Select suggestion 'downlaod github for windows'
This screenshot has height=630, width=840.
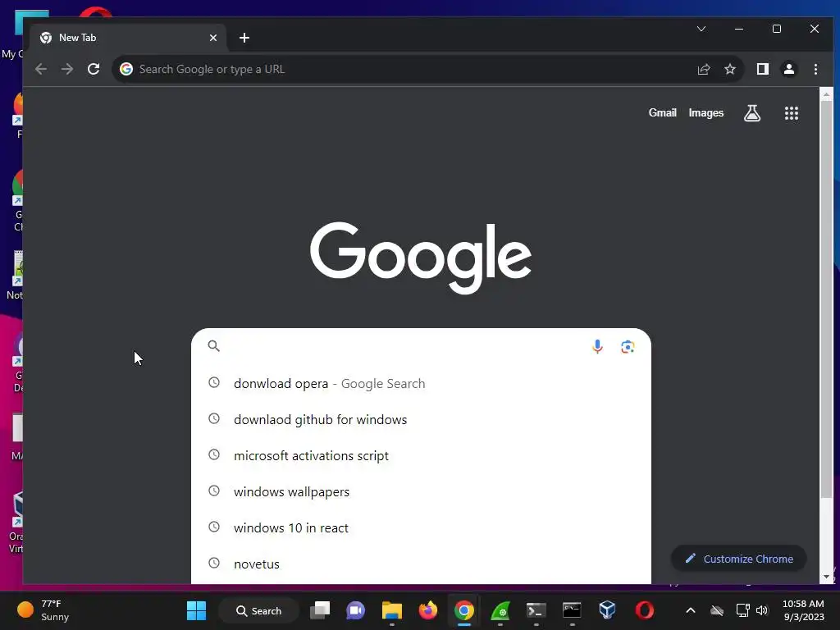pyautogui.click(x=421, y=419)
